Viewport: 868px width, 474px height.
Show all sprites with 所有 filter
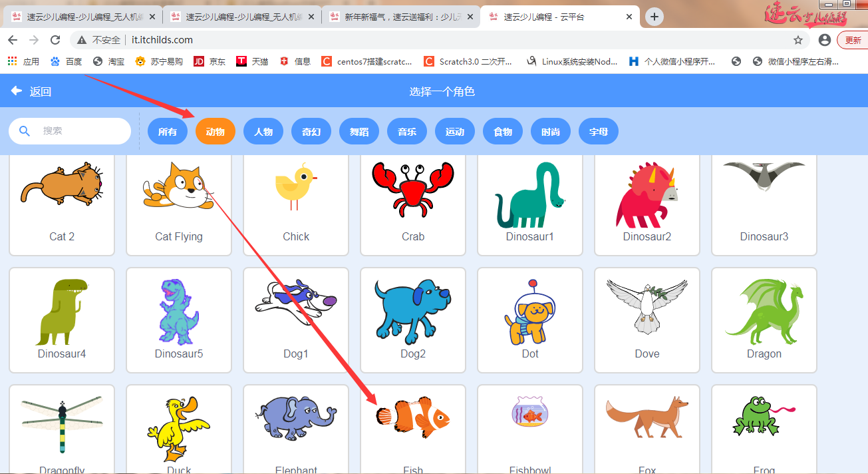[x=167, y=131]
